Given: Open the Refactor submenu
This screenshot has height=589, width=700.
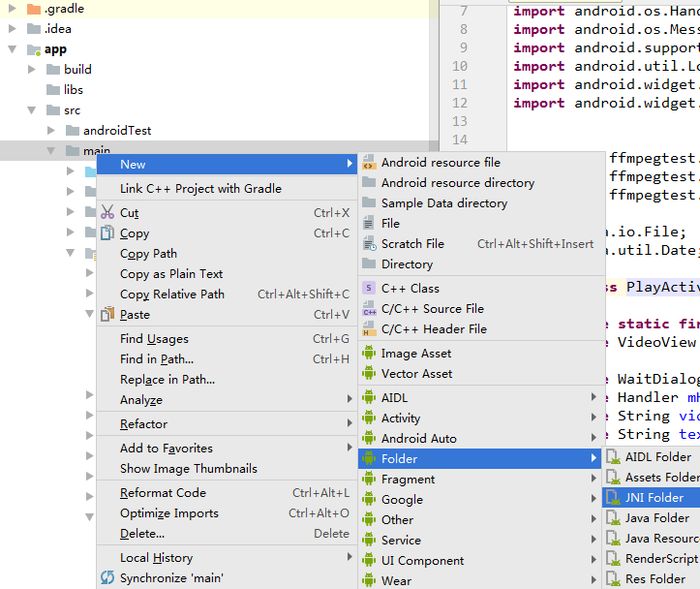Looking at the screenshot, I should click(x=144, y=424).
